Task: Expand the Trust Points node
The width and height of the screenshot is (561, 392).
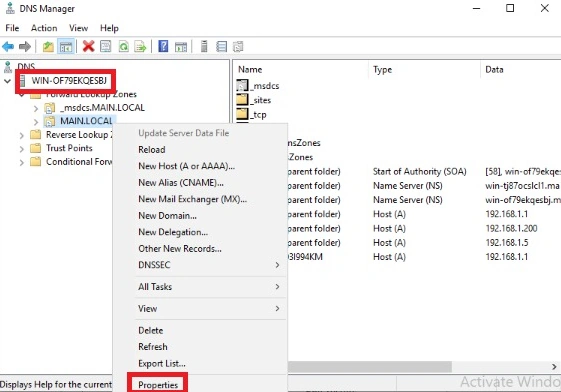Action: pos(21,148)
